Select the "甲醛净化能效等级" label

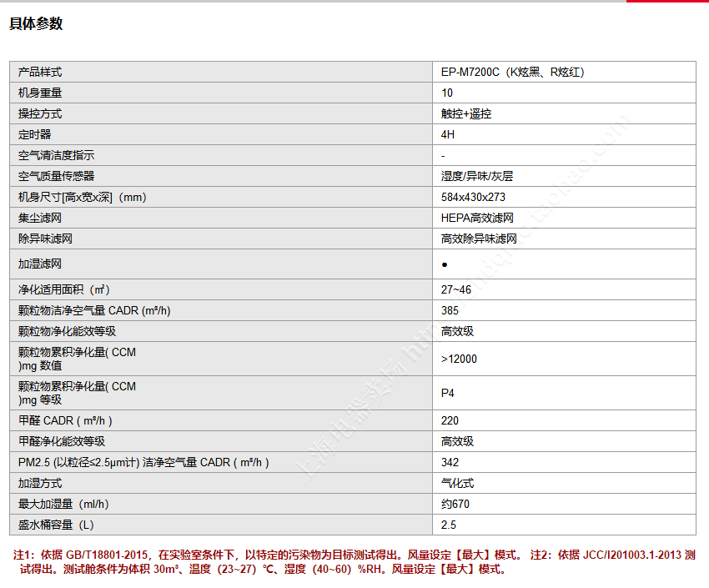62,441
